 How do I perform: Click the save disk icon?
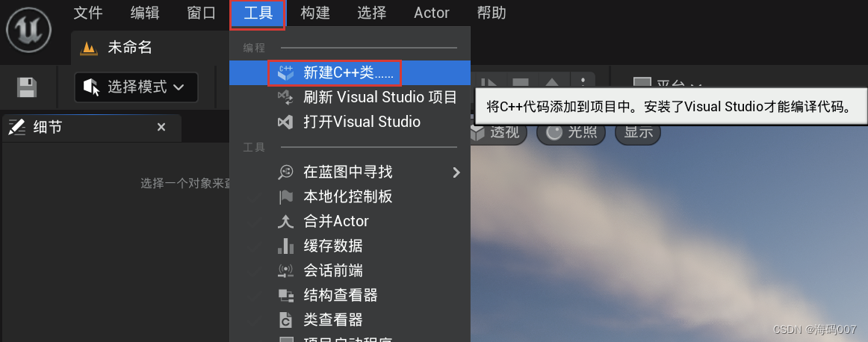pos(27,87)
